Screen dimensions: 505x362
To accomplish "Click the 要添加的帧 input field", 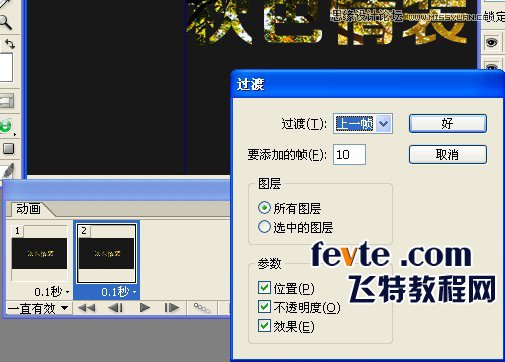I will coord(349,155).
